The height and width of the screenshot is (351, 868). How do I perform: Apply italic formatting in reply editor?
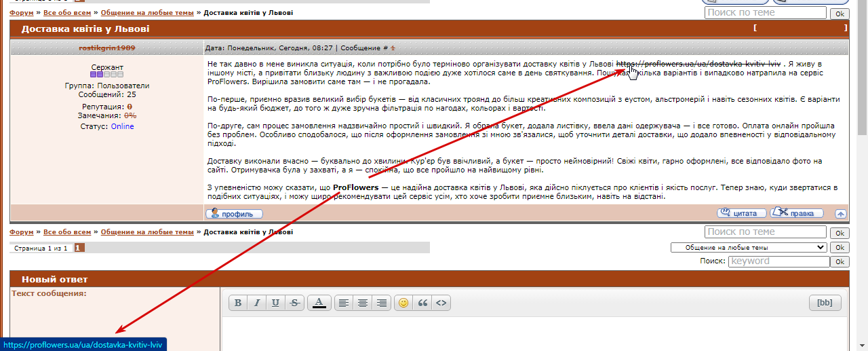point(256,303)
